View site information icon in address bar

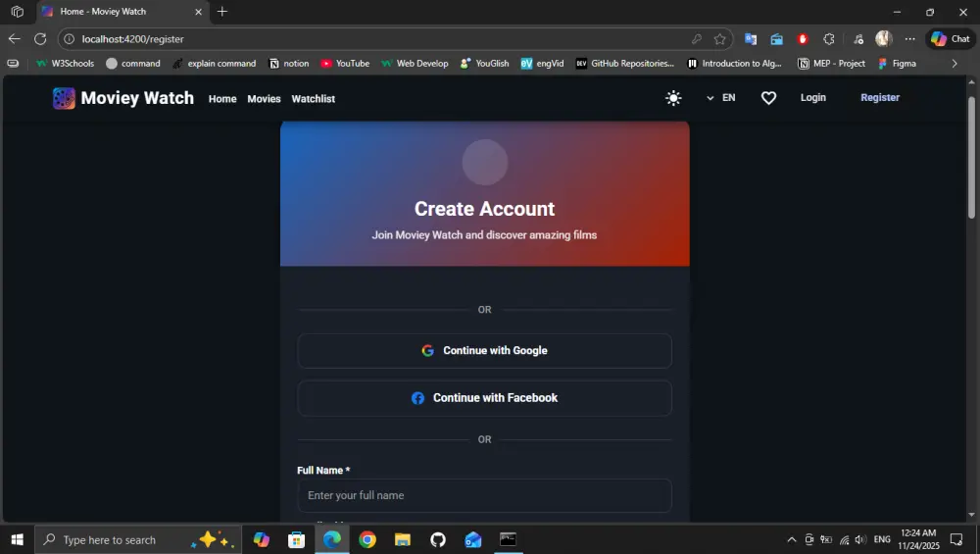[x=70, y=39]
